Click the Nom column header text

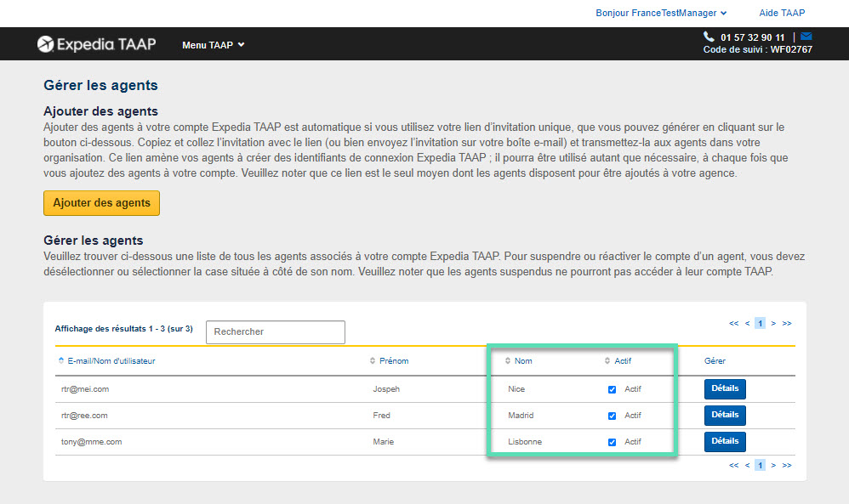[x=523, y=360]
